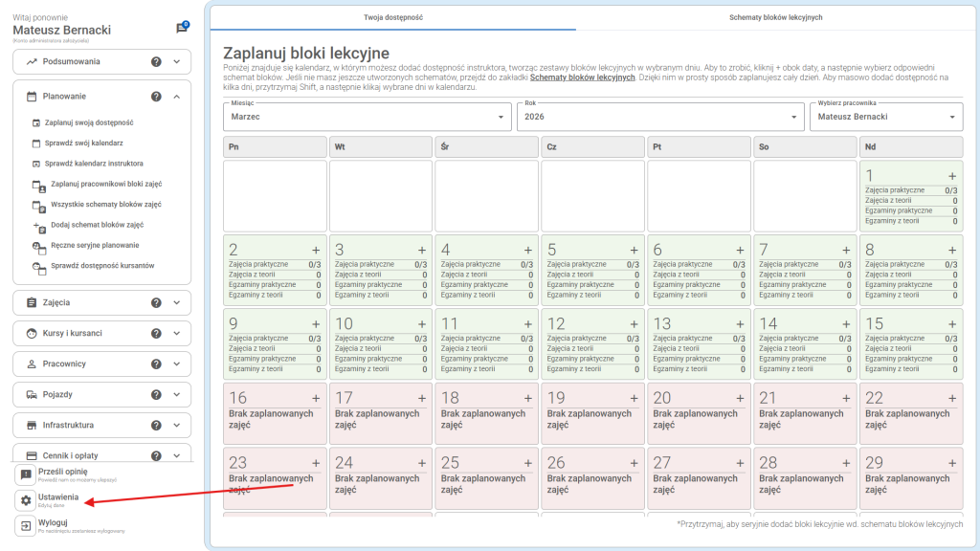Switch to Schematy bloków lekcyjnych tab

(x=775, y=17)
